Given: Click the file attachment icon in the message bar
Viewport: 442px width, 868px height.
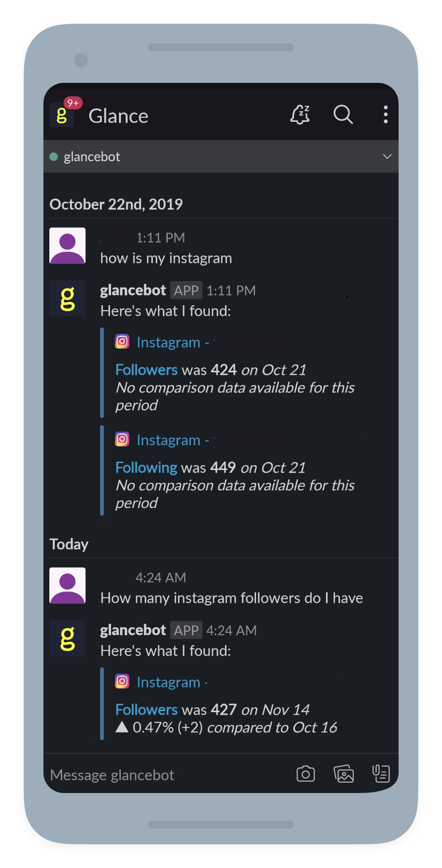Looking at the screenshot, I should tap(380, 774).
